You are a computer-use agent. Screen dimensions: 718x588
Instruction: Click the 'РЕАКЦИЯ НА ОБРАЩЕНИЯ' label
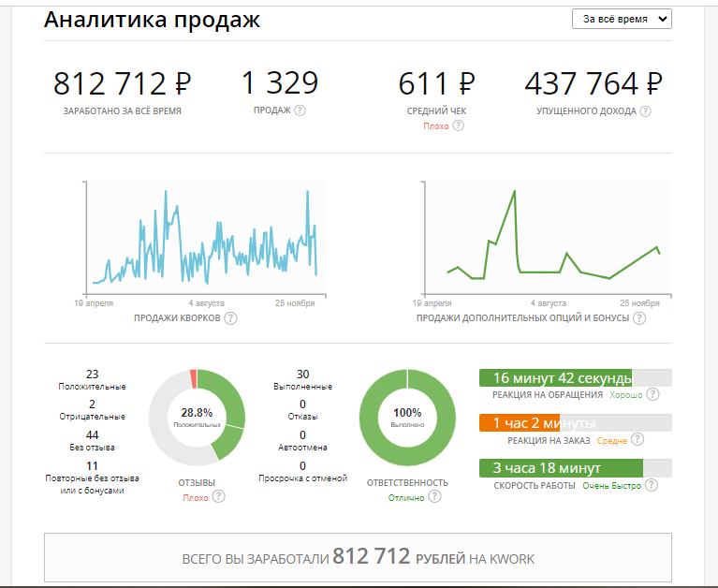point(548,395)
